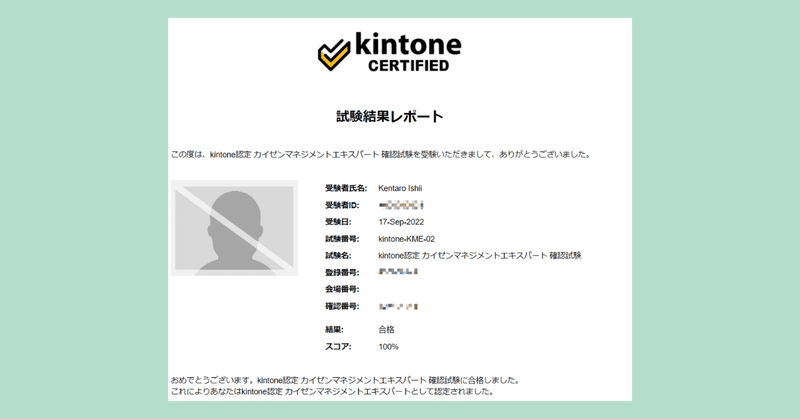Click the 会場番号: label

coord(342,289)
